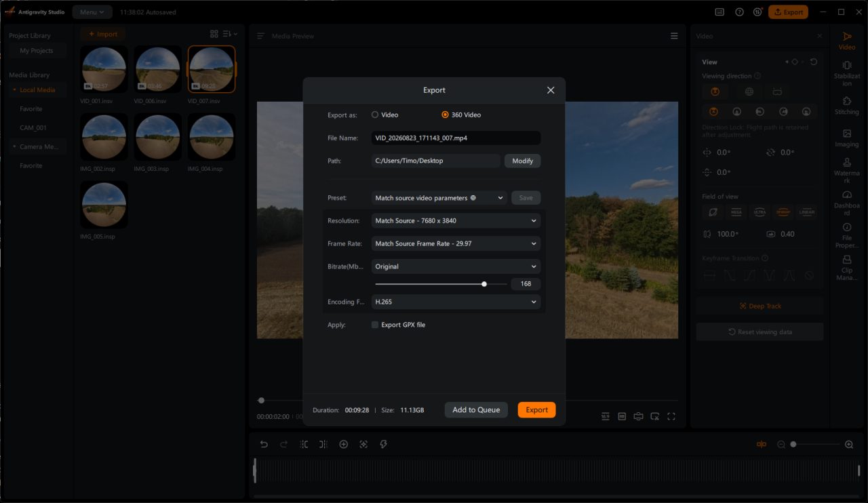The width and height of the screenshot is (868, 503).
Task: Open the Stitching tab
Action: [x=847, y=106]
